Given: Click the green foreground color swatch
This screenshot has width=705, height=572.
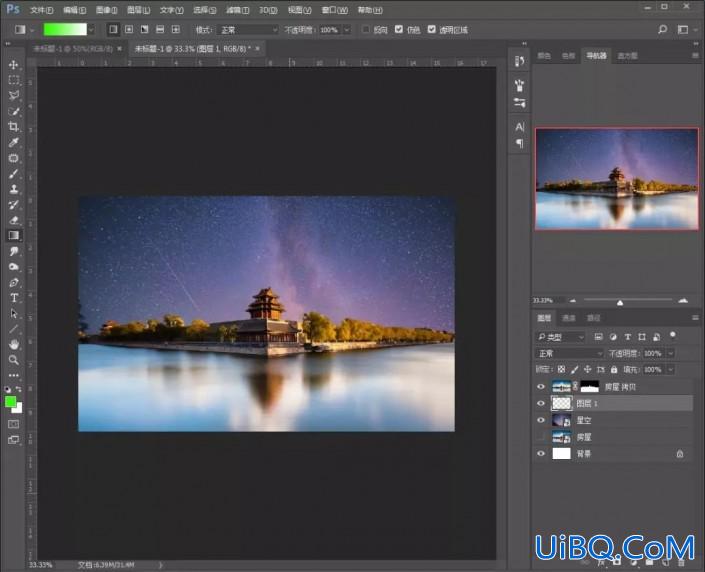Looking at the screenshot, I should (10, 402).
